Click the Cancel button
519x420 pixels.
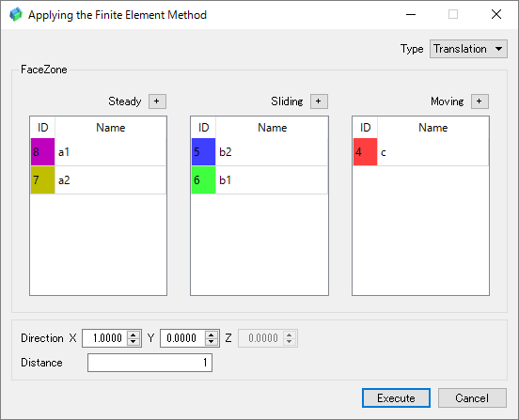pyautogui.click(x=472, y=397)
